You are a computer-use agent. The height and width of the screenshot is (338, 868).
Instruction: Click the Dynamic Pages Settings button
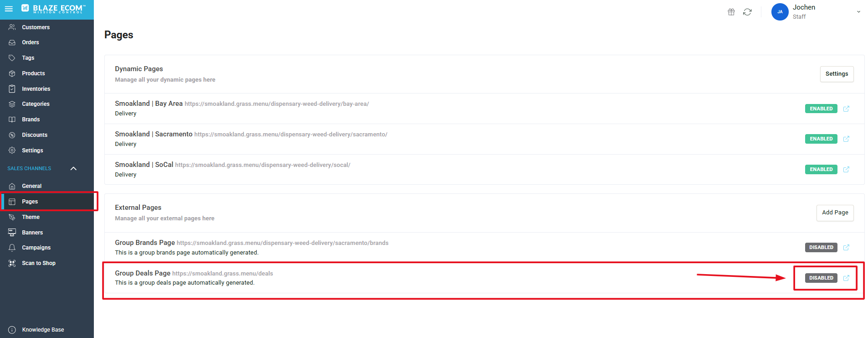click(x=837, y=74)
